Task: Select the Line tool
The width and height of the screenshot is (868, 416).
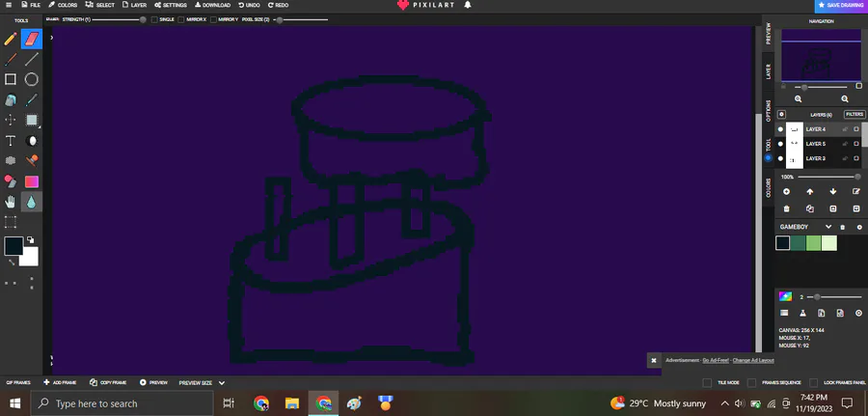Action: [32, 59]
